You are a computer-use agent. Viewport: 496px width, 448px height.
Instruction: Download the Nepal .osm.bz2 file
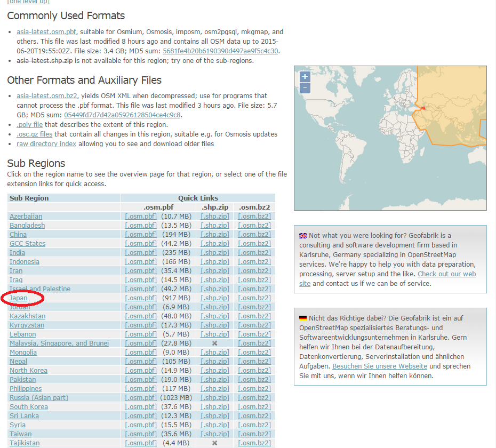point(254,361)
